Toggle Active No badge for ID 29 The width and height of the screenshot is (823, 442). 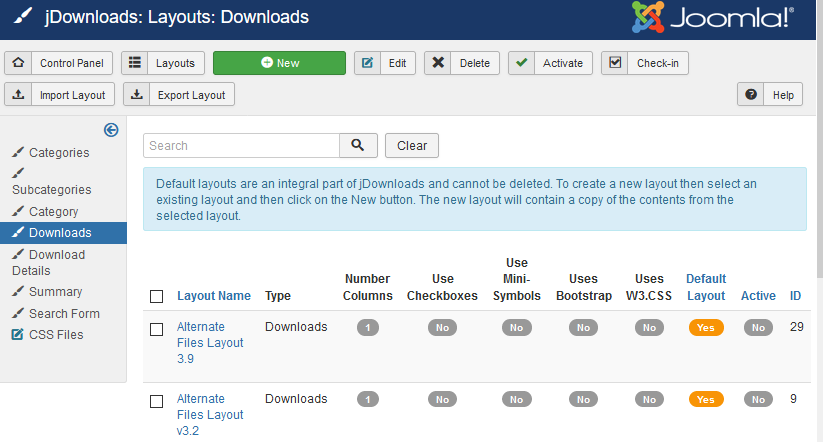point(758,328)
